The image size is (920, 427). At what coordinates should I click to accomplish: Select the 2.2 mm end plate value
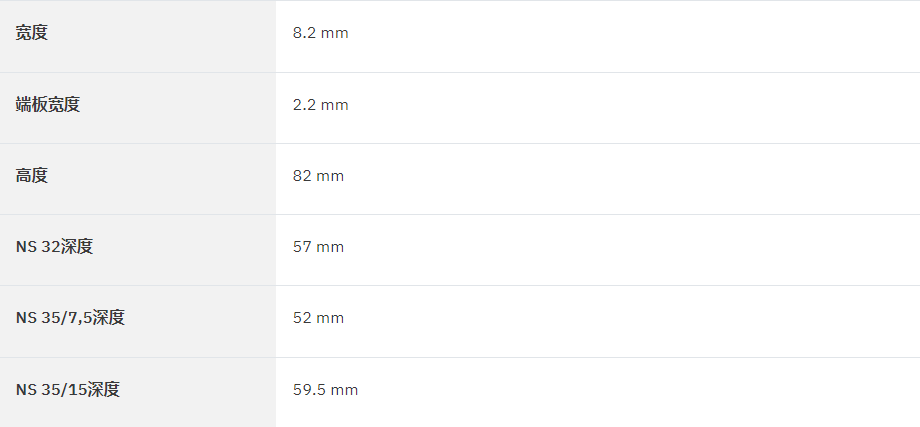click(320, 105)
